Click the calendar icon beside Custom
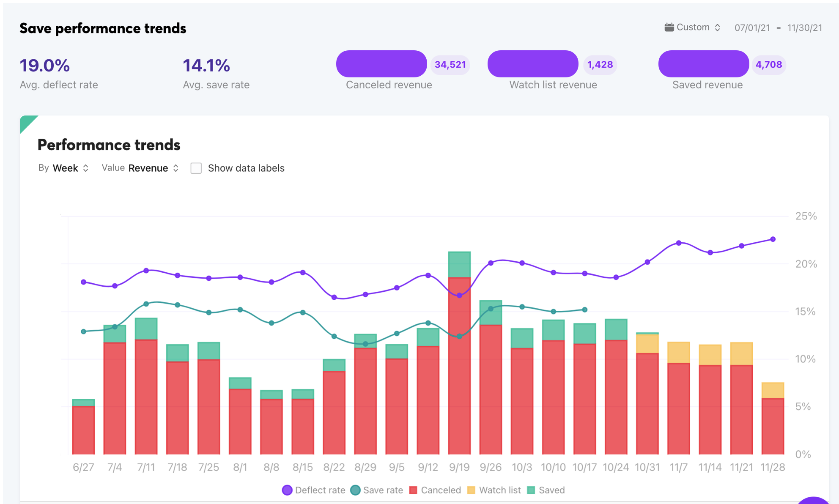This screenshot has height=504, width=839. pos(669,27)
